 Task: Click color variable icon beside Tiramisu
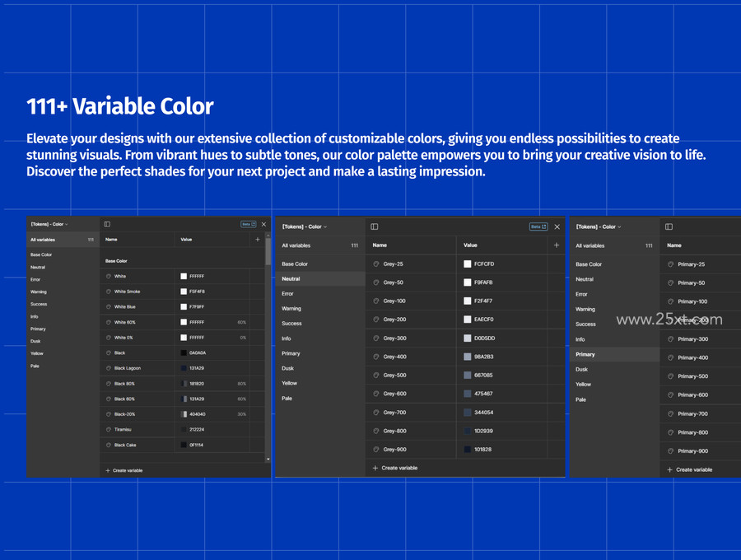[109, 430]
